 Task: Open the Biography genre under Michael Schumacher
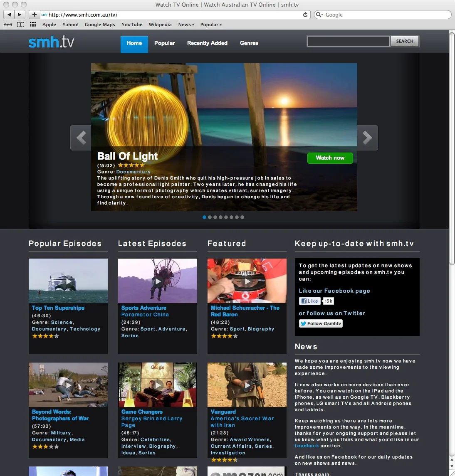coord(261,329)
